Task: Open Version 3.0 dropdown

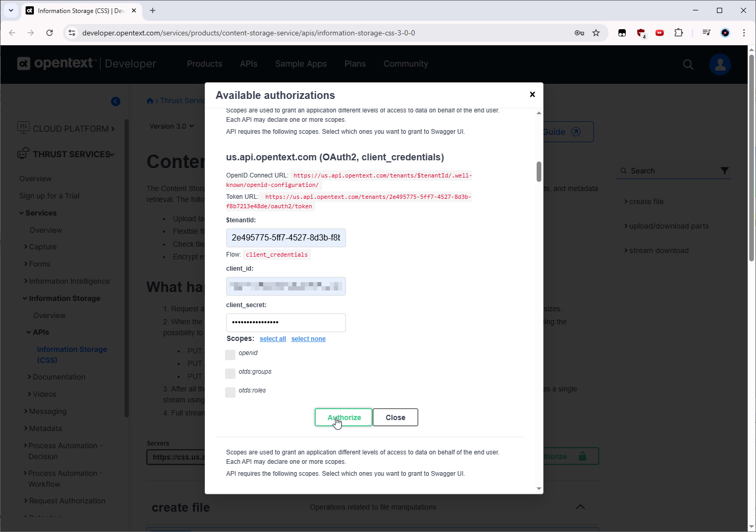Action: pos(172,126)
